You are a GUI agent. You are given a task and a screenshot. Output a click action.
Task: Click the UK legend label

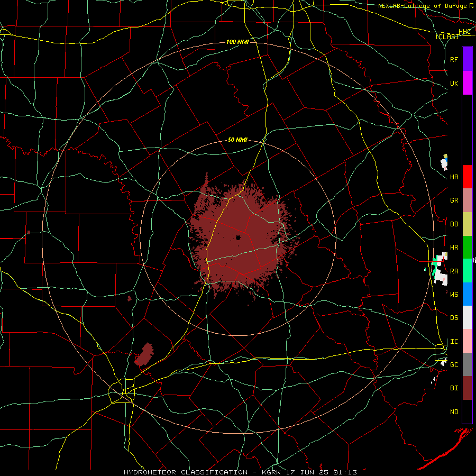454,84
